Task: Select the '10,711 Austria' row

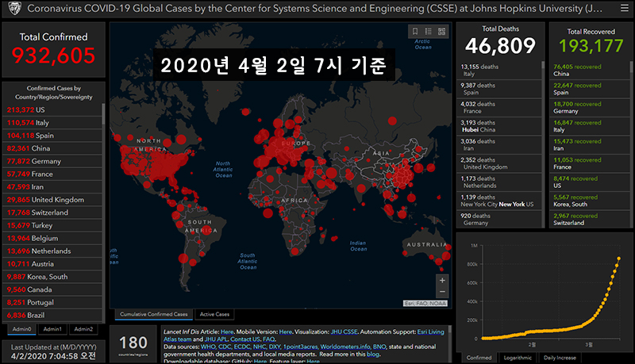Action: tap(52, 264)
